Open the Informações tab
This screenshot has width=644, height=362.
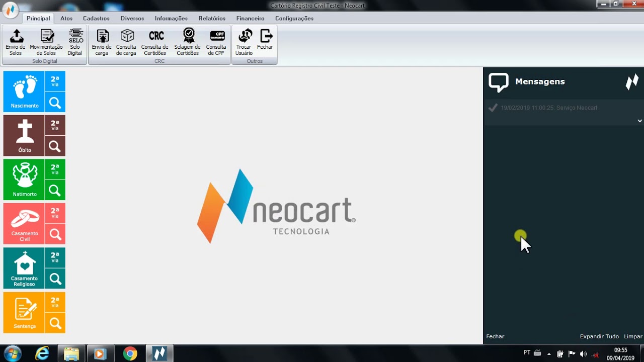point(171,18)
